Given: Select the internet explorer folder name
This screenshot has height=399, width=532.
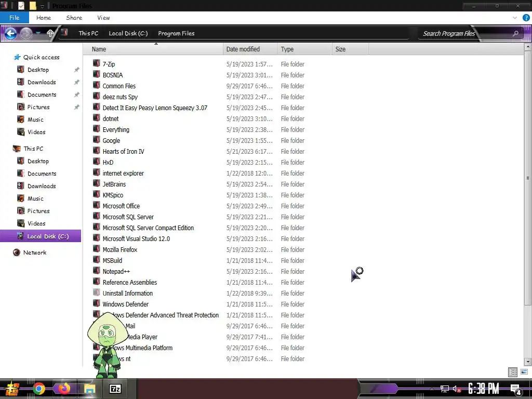Looking at the screenshot, I should coord(123,174).
